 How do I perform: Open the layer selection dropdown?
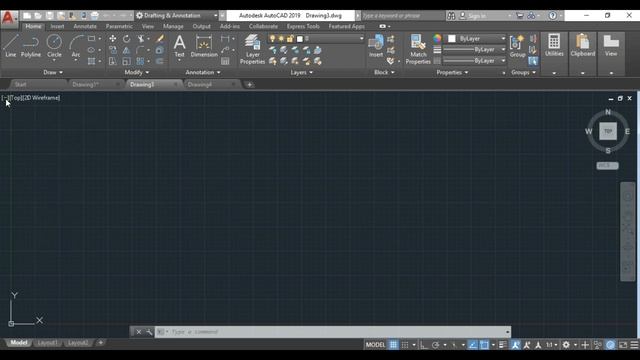coord(316,38)
